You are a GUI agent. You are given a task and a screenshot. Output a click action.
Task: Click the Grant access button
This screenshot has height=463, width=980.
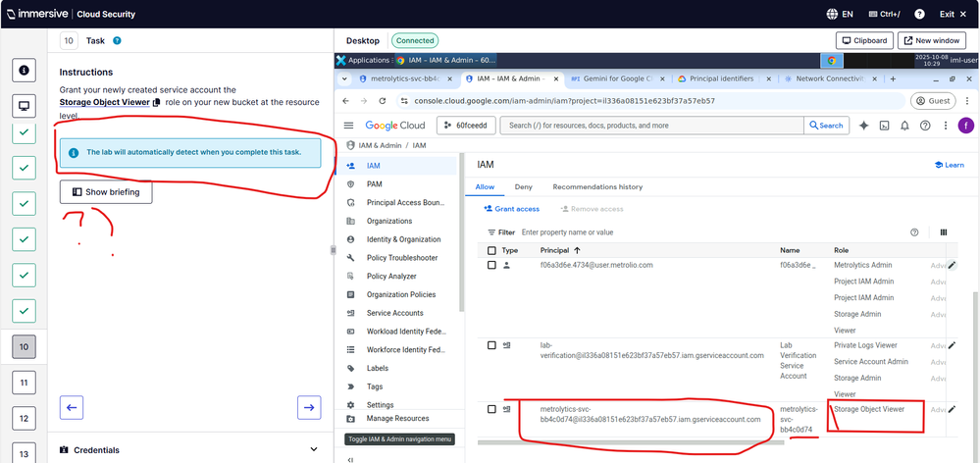point(511,209)
